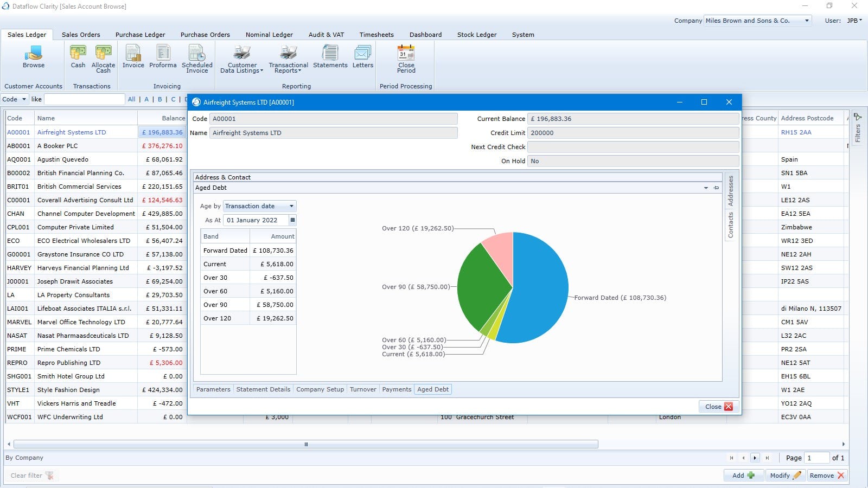Switch to the Sales Orders tab

81,35
